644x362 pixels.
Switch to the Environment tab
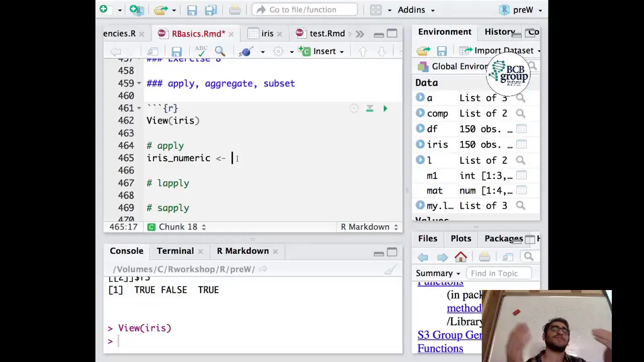point(445,32)
